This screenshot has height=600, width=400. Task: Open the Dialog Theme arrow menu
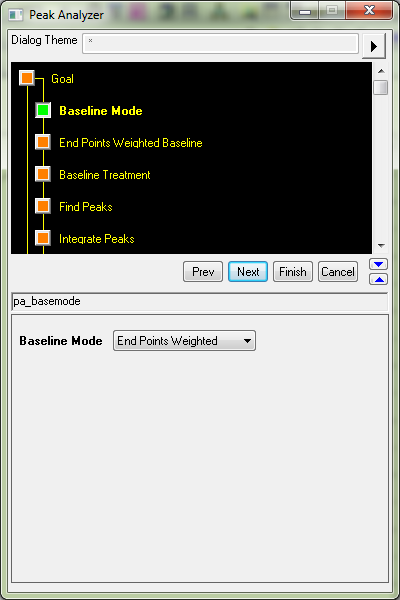click(373, 46)
